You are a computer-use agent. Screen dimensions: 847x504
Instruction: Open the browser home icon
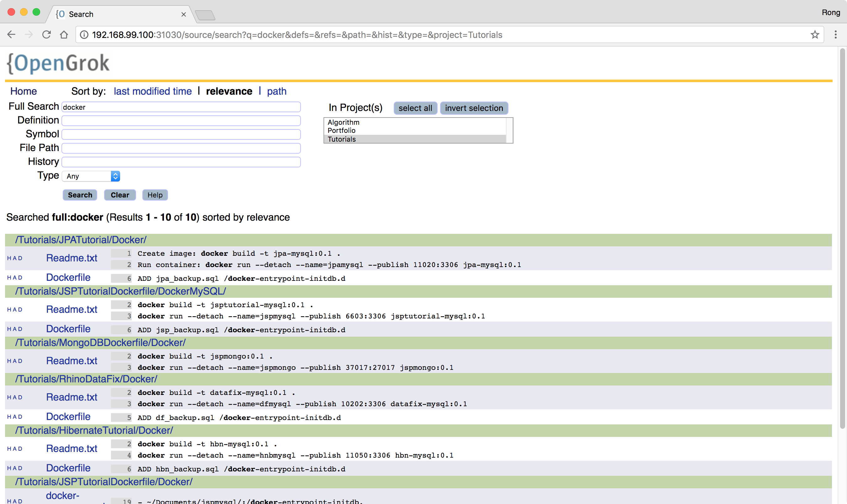click(64, 35)
